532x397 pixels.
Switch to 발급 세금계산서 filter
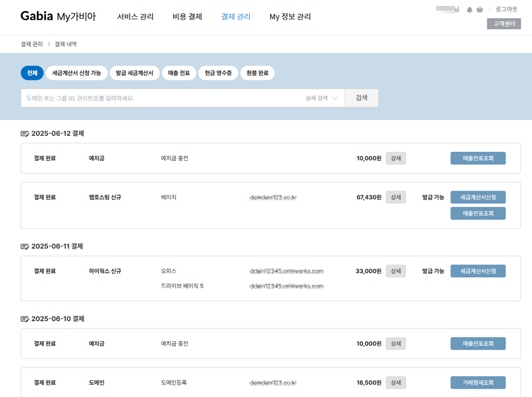(134, 73)
